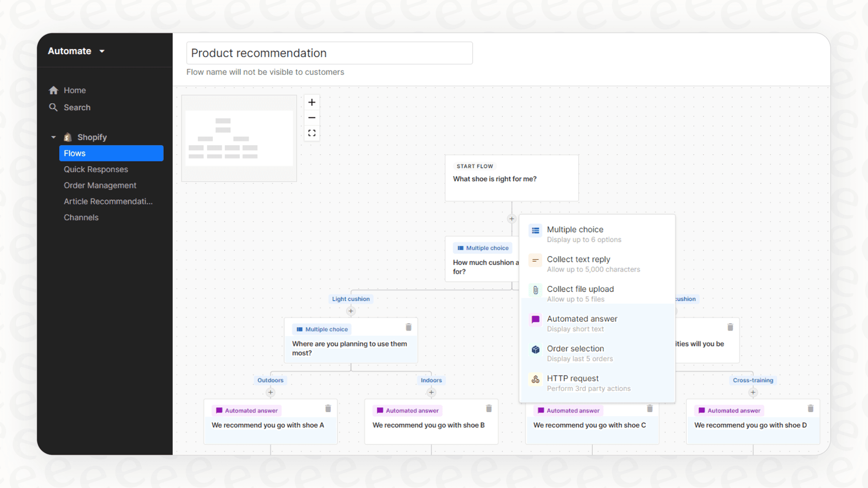Screen dimensions: 868x488
Task: Click the zoom in plus icon
Action: click(312, 102)
